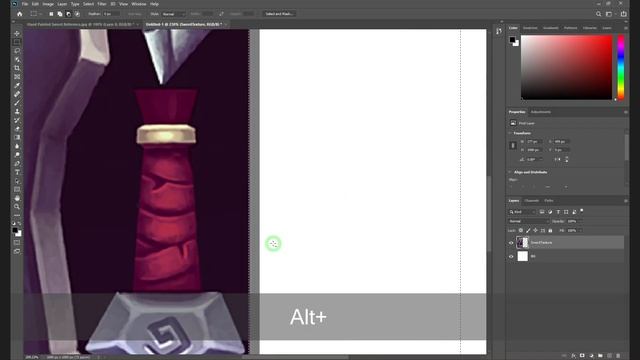Select the Zoom tool in toolbar
640x360 pixels.
(17, 207)
